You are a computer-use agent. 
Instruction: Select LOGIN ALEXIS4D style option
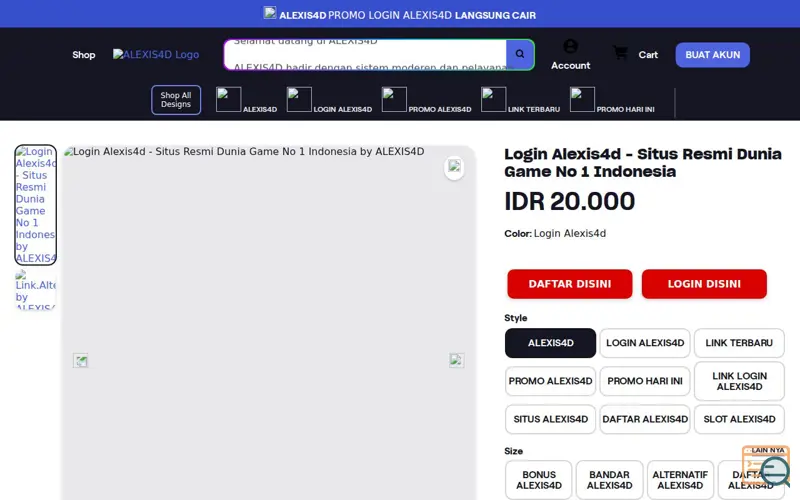pyautogui.click(x=645, y=343)
